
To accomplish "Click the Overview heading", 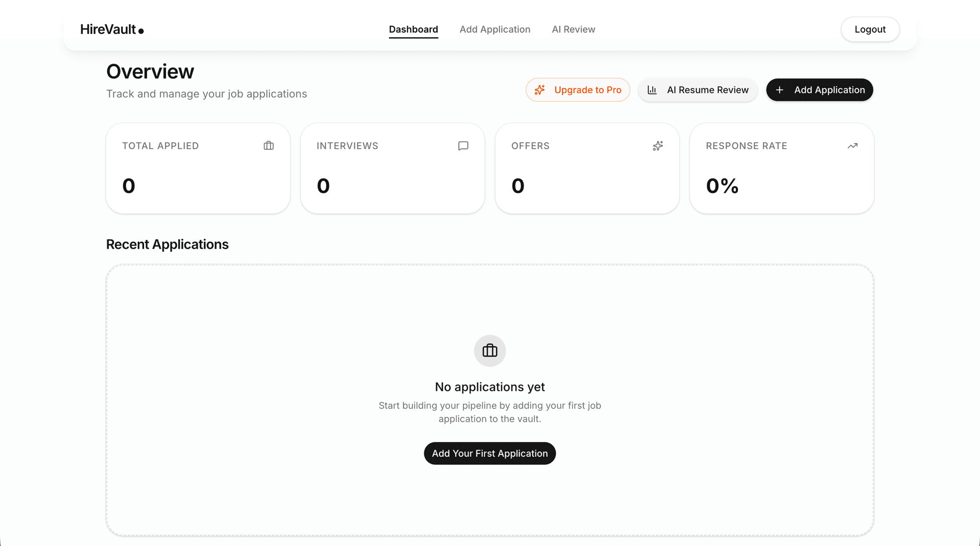I will click(150, 71).
